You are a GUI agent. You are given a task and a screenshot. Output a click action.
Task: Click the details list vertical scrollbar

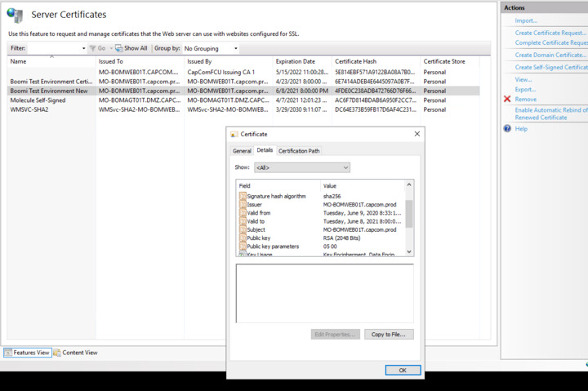pos(409,215)
